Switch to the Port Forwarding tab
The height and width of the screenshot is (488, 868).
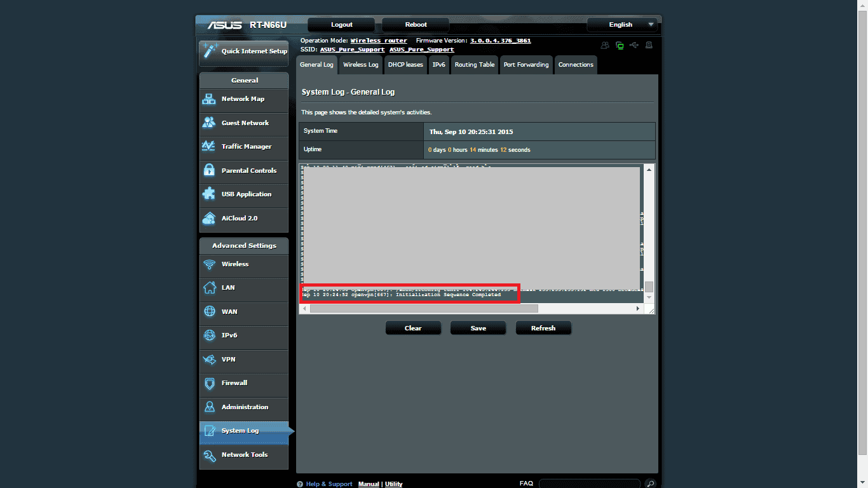click(x=526, y=65)
